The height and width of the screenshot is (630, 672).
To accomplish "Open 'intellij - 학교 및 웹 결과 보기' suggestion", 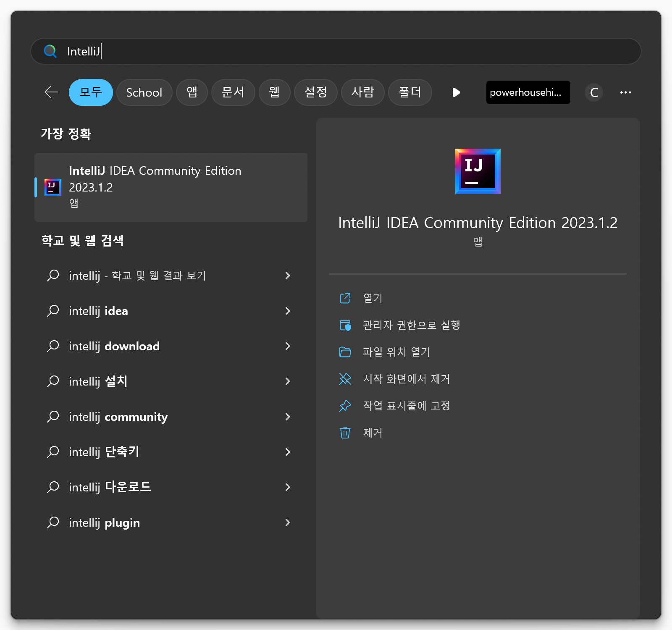I will [x=171, y=276].
